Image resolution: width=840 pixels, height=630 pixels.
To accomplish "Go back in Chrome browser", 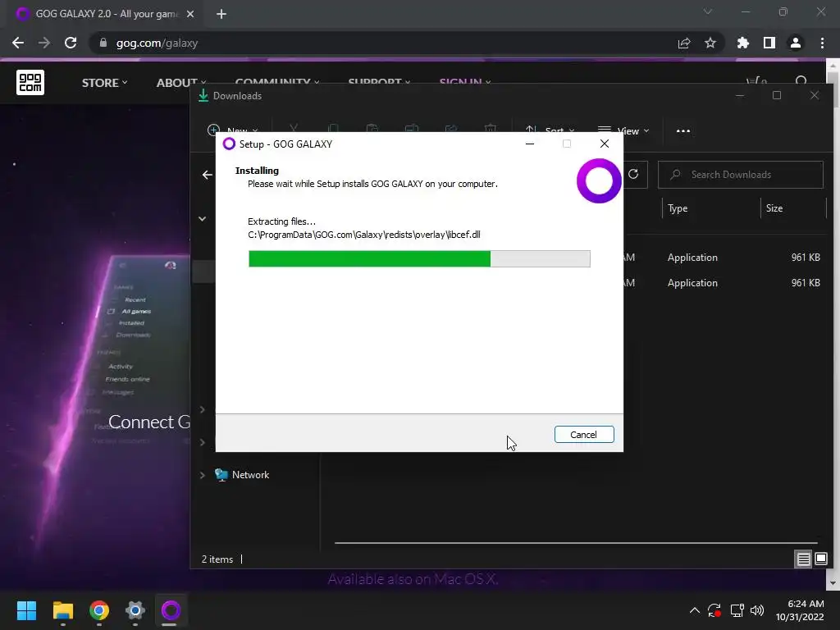I will click(18, 43).
